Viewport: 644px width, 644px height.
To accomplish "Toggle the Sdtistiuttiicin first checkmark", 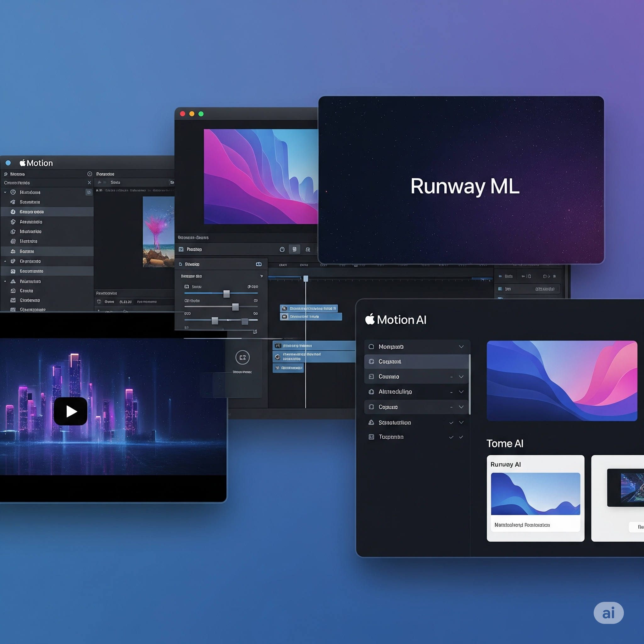I will 451,423.
